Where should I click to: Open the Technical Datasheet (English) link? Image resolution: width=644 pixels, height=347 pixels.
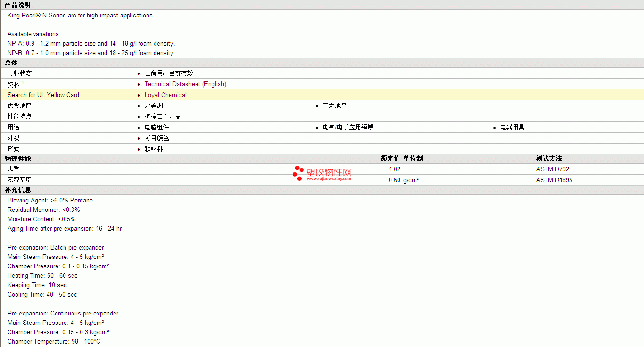click(x=185, y=84)
